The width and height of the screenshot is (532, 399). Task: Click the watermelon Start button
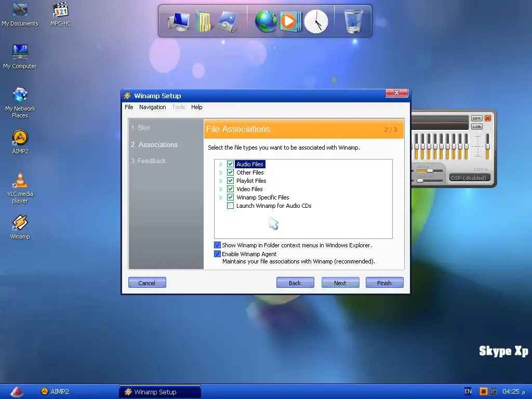click(17, 392)
